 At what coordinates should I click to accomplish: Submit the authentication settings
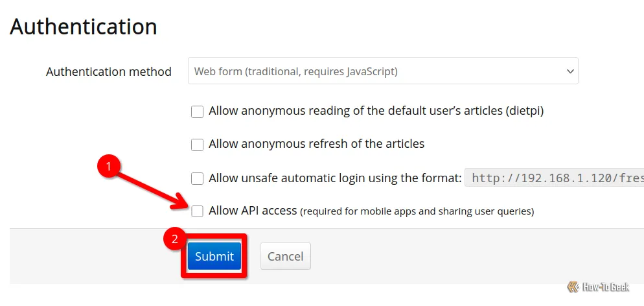coord(214,256)
